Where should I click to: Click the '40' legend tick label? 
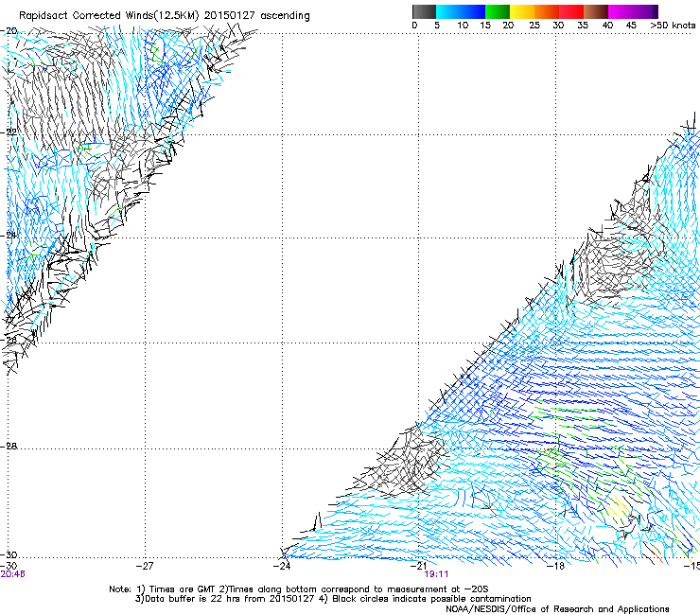(x=607, y=26)
